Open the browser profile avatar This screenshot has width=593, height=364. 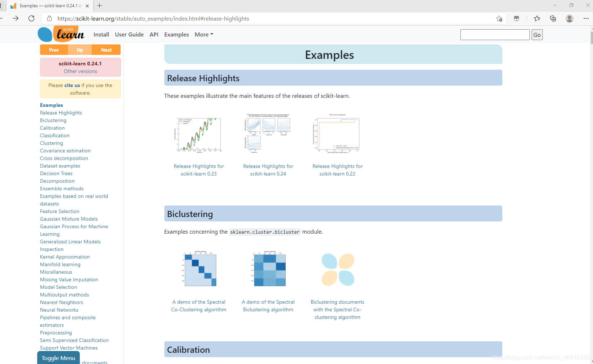tap(570, 18)
